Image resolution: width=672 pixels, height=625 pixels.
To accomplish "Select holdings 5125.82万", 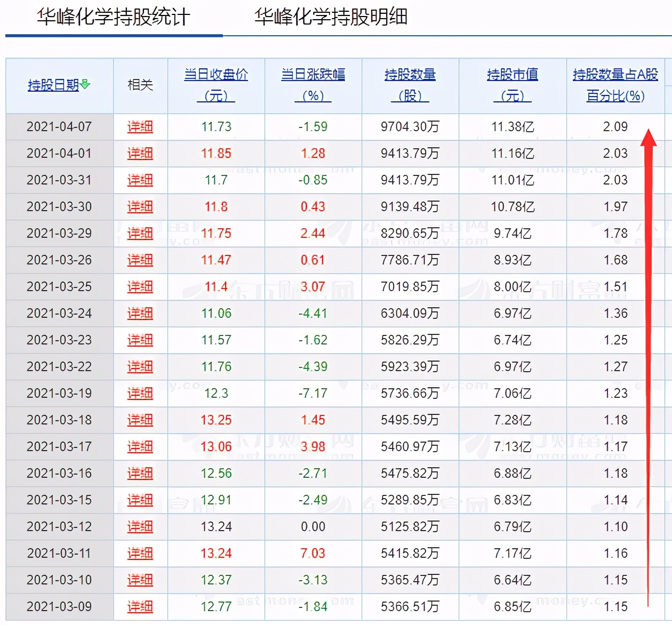I will (x=410, y=527).
